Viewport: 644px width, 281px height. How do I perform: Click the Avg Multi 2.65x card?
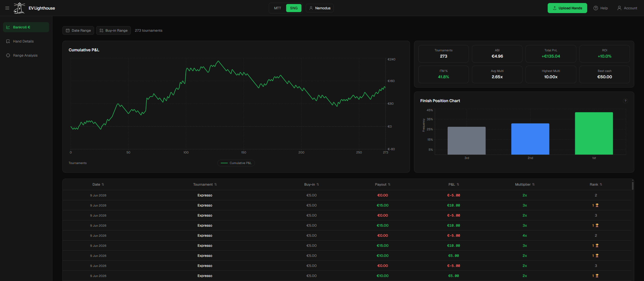[497, 74]
